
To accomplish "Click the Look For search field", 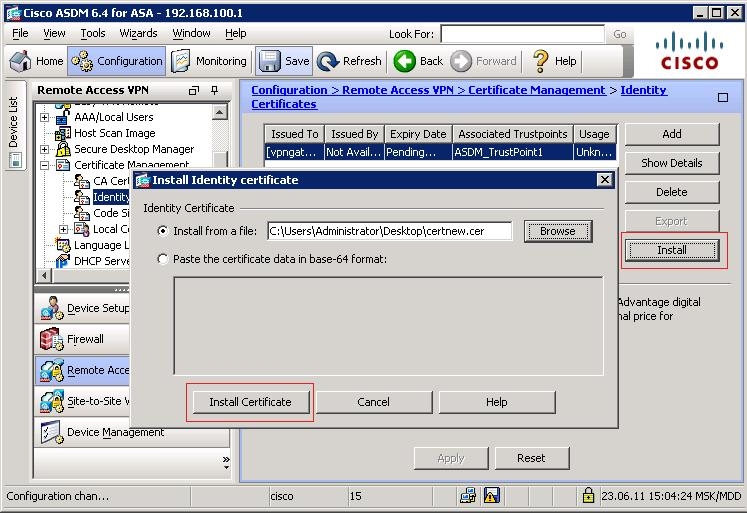I will [523, 34].
